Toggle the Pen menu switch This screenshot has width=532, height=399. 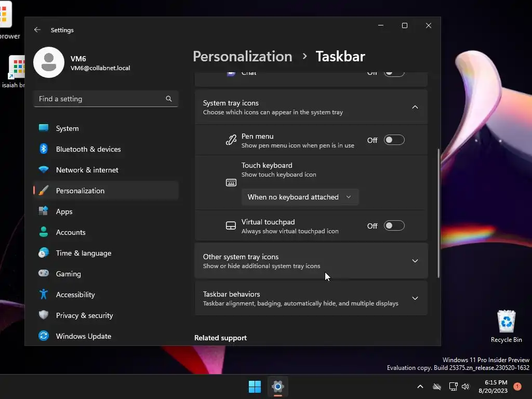[394, 140]
